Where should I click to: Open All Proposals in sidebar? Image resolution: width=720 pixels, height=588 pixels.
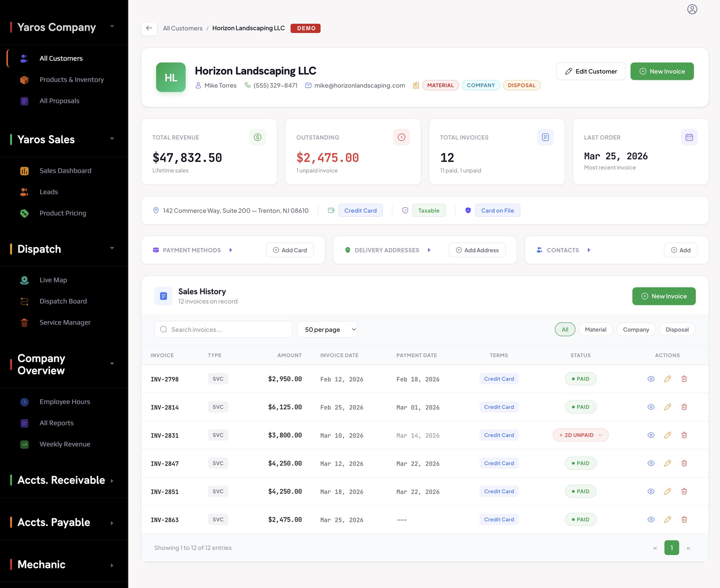click(x=59, y=101)
